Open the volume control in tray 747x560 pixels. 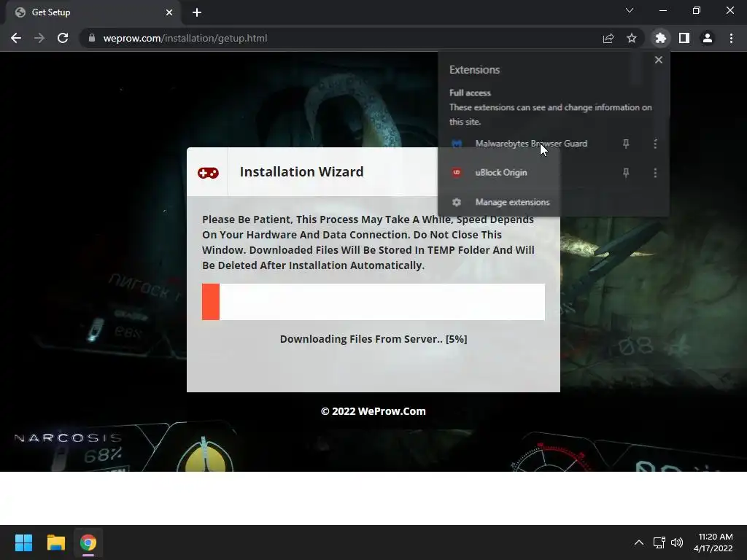point(676,542)
